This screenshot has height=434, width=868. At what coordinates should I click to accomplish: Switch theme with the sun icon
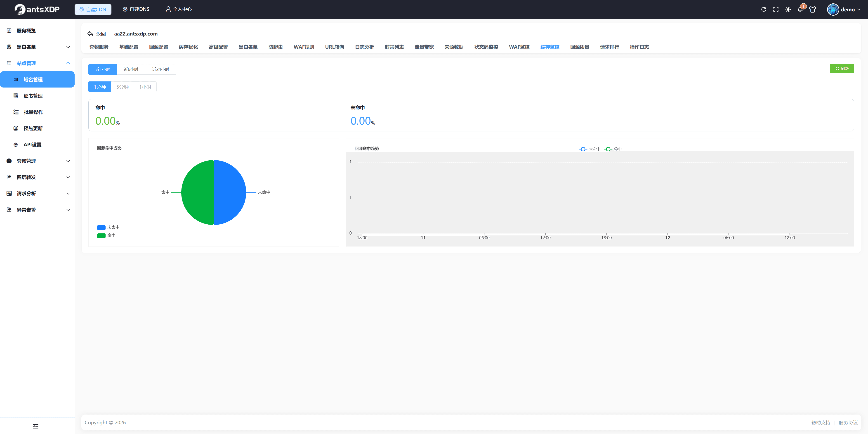788,9
